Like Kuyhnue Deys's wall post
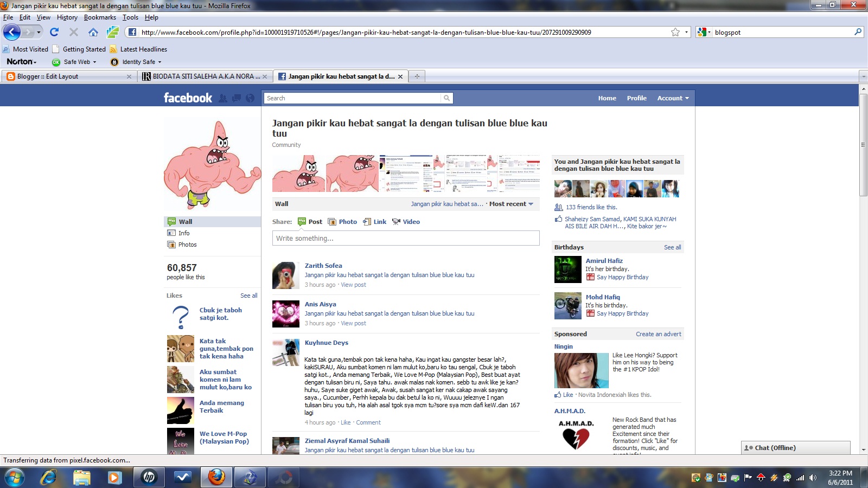This screenshot has height=488, width=868. click(x=345, y=422)
